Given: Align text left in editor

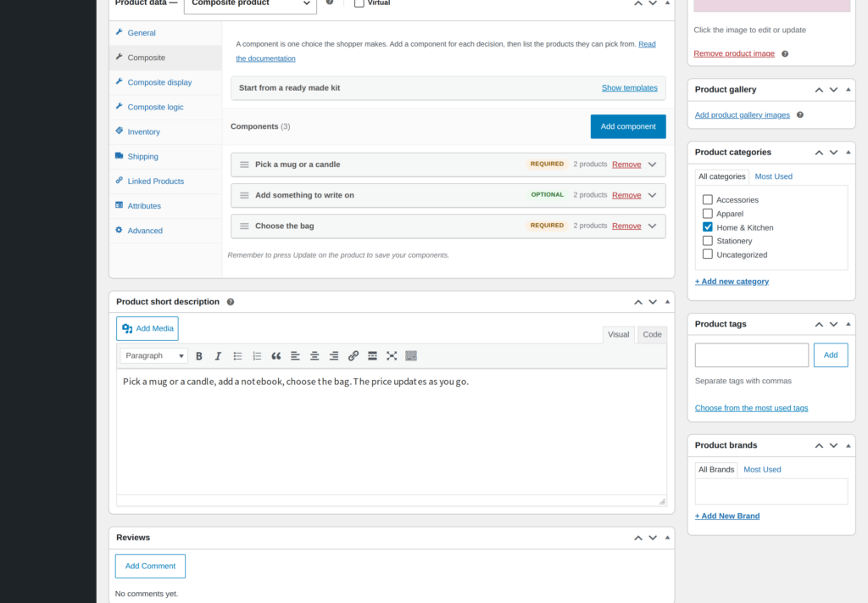Looking at the screenshot, I should 295,356.
